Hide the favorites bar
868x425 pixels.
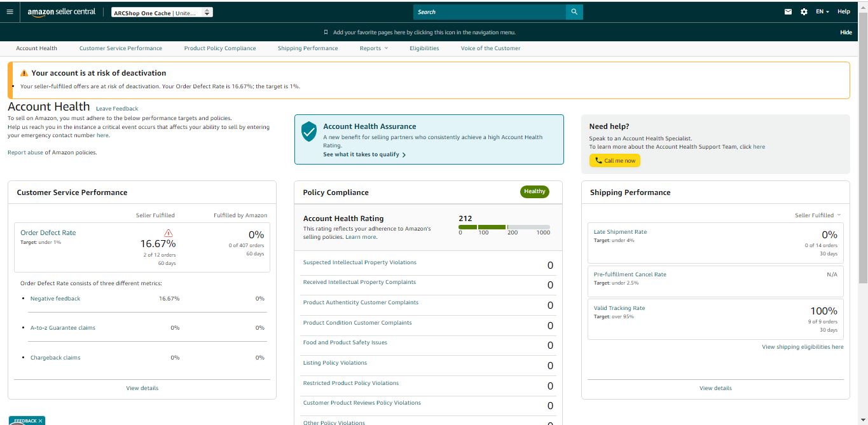click(846, 32)
